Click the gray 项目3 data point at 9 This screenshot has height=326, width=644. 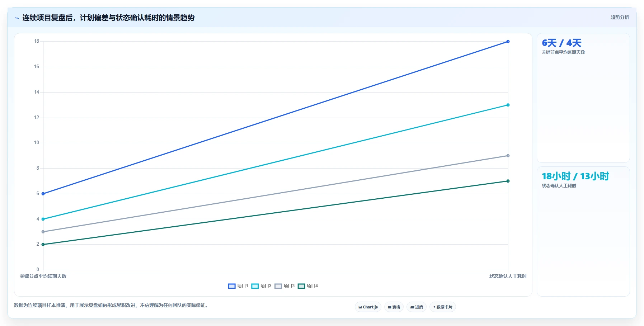point(508,156)
